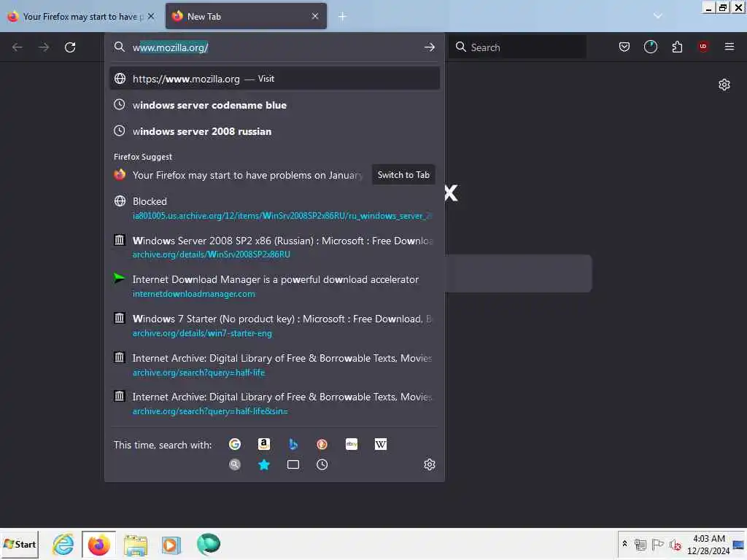Select the grey magnifier search engine icon
Screen dimensions: 747x560
(235, 464)
